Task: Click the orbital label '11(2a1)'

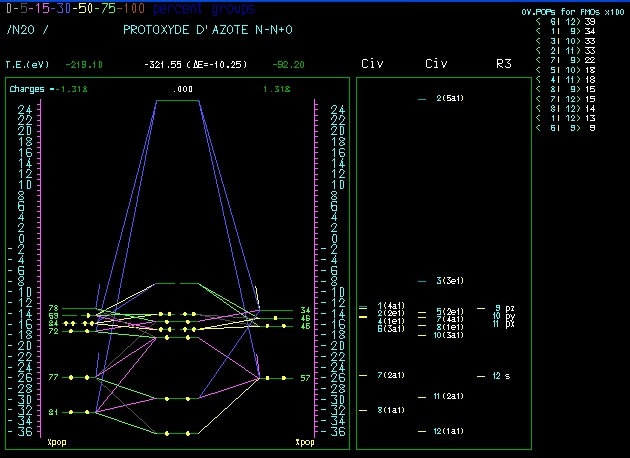Action: click(448, 396)
